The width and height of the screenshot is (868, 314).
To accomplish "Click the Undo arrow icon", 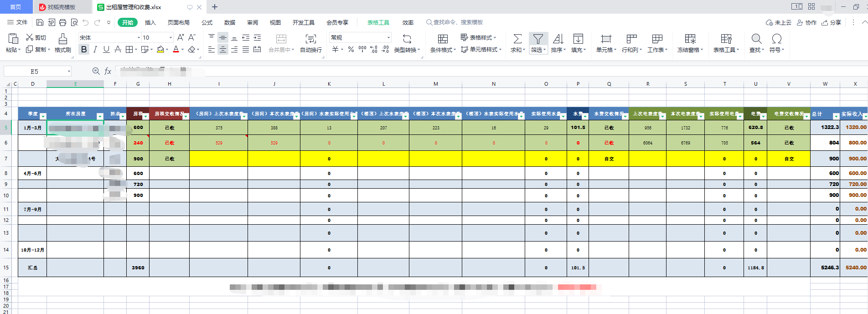I will click(x=86, y=22).
